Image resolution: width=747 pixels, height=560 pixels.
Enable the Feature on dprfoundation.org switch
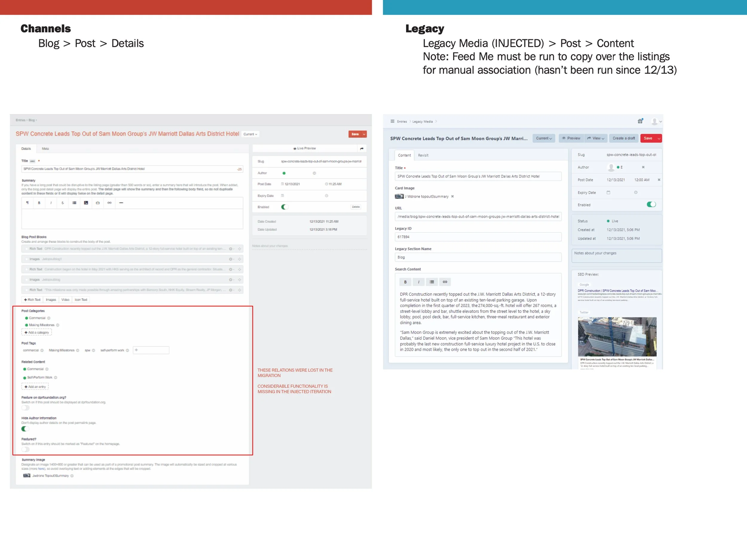tap(25, 408)
